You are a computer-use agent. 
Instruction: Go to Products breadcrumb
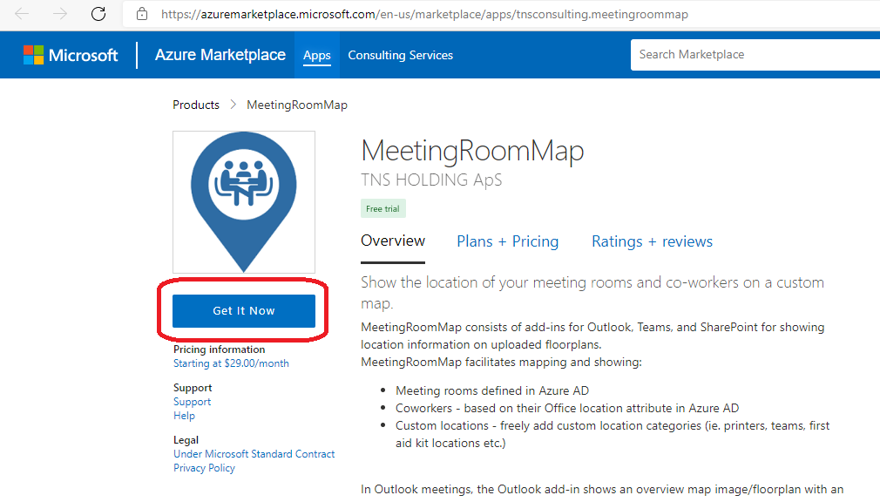coord(196,105)
